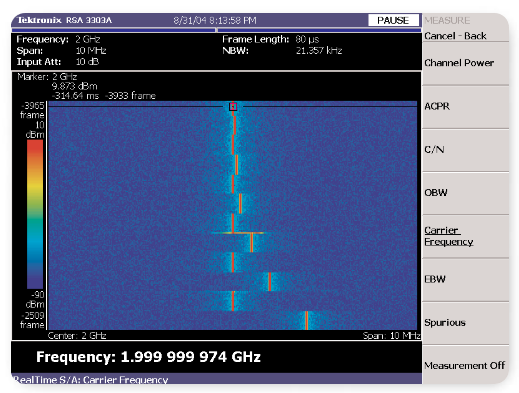The image size is (519, 393).
Task: Click the 'Span: 10 MHz' label below spectrogram
Action: 391,335
